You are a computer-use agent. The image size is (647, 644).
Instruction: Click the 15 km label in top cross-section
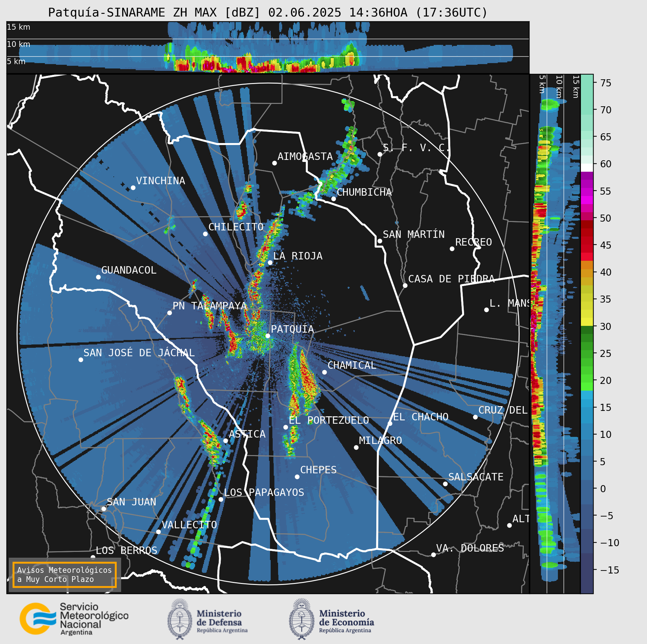pyautogui.click(x=19, y=27)
